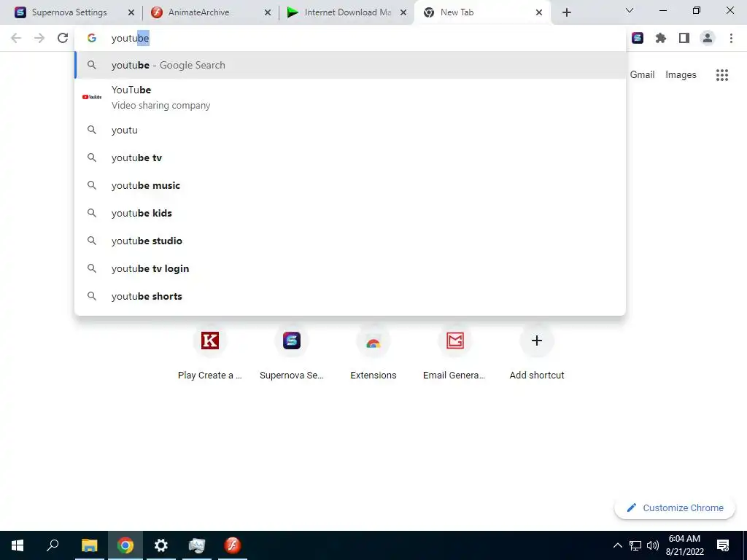This screenshot has width=747, height=560.
Task: Open the profile avatar menu
Action: [x=708, y=38]
